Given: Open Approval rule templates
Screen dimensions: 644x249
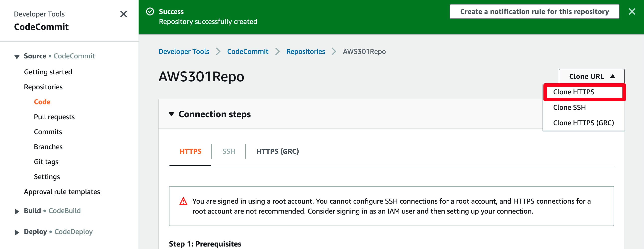Looking at the screenshot, I should point(62,192).
